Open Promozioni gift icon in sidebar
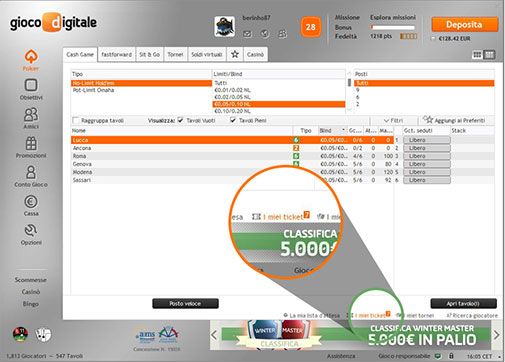 31,143
